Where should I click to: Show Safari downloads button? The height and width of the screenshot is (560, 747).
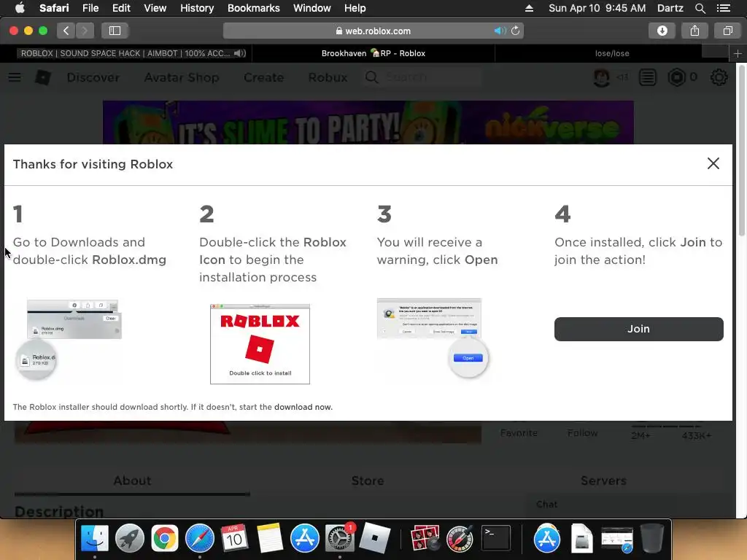(662, 31)
